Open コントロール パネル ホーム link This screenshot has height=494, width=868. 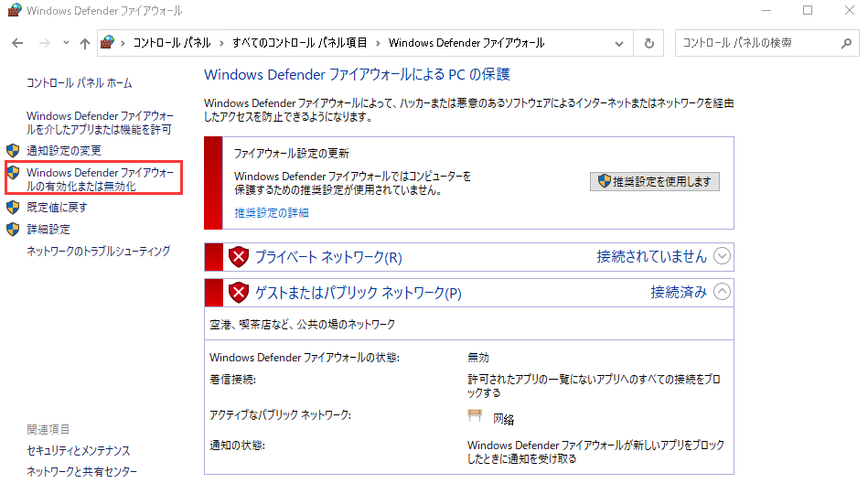coord(80,83)
